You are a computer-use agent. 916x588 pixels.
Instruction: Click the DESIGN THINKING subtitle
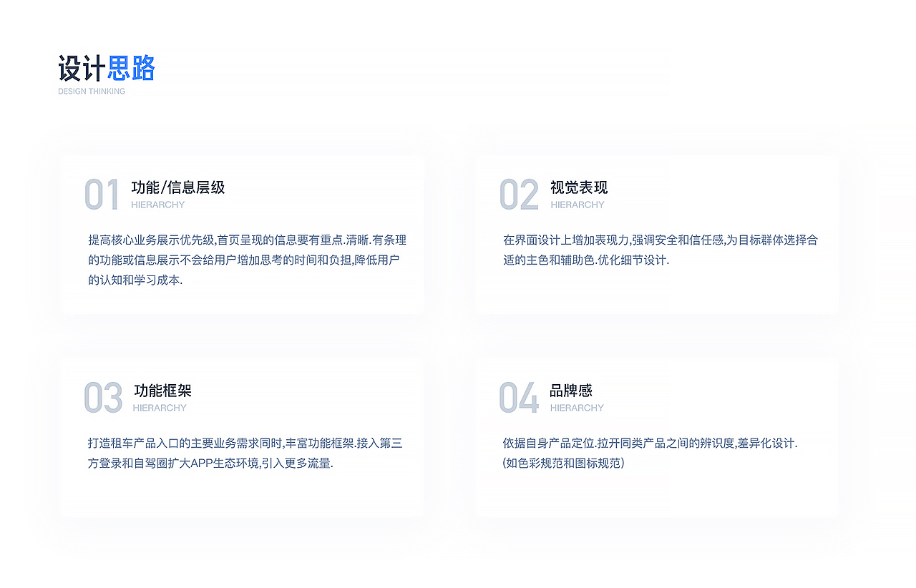click(x=92, y=91)
